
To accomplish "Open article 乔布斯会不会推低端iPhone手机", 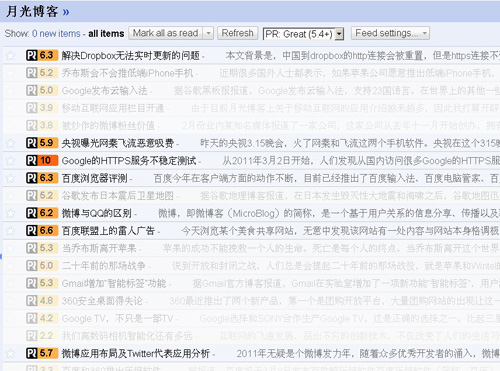I will coord(127,73).
